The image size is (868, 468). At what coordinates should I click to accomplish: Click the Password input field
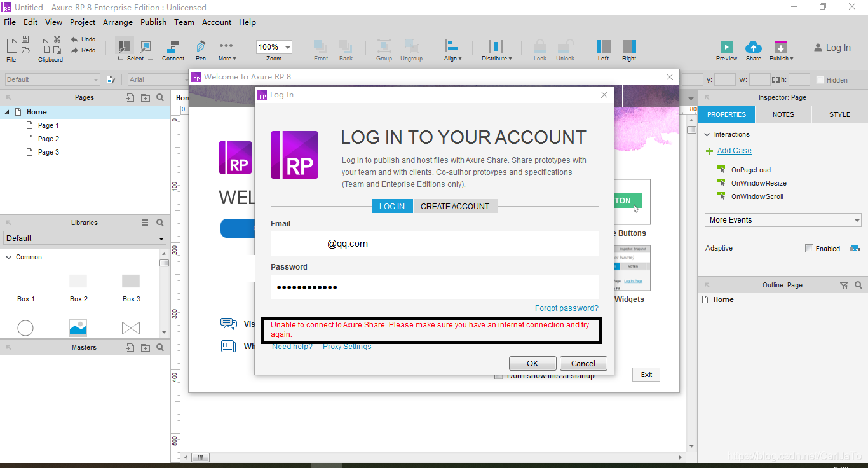(x=435, y=287)
